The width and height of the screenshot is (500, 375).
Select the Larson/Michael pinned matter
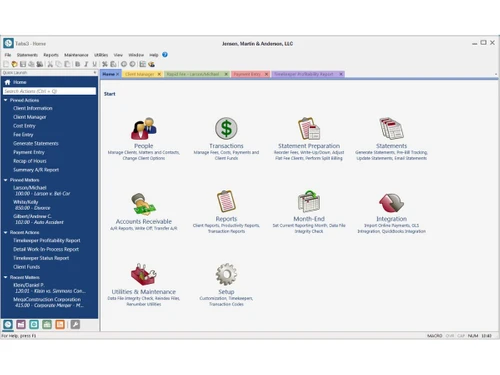(x=42, y=191)
